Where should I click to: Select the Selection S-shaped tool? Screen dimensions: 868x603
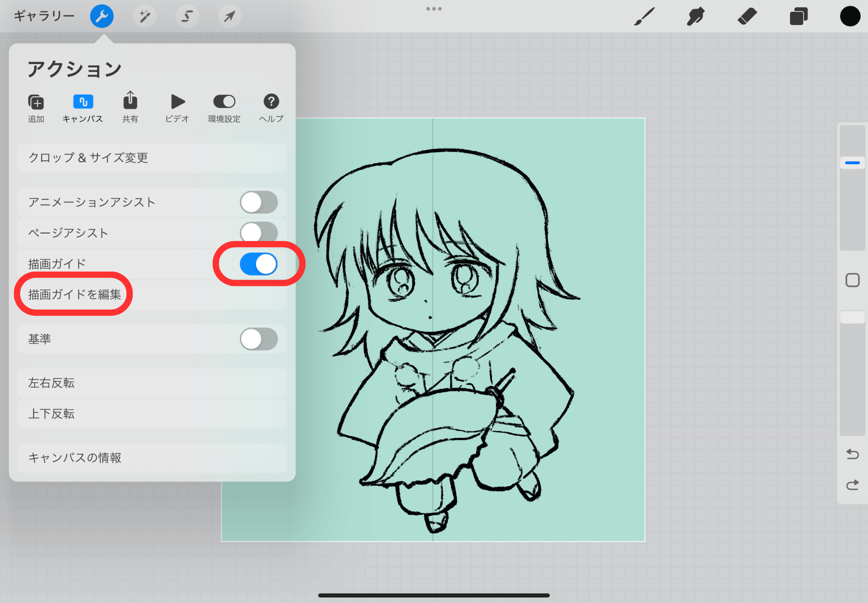(x=187, y=17)
